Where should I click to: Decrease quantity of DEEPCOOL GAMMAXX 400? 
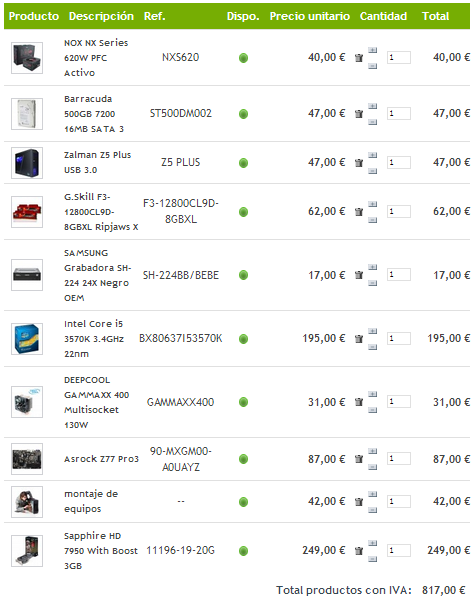point(372,410)
